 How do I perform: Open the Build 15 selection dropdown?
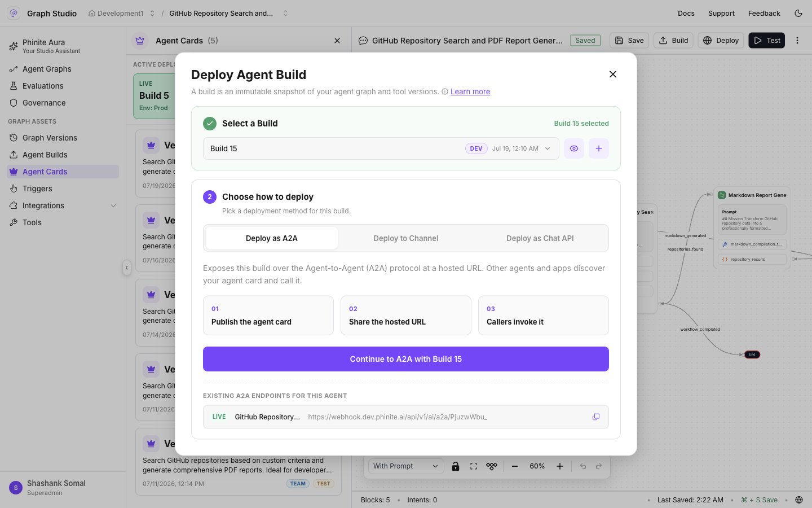click(x=381, y=148)
